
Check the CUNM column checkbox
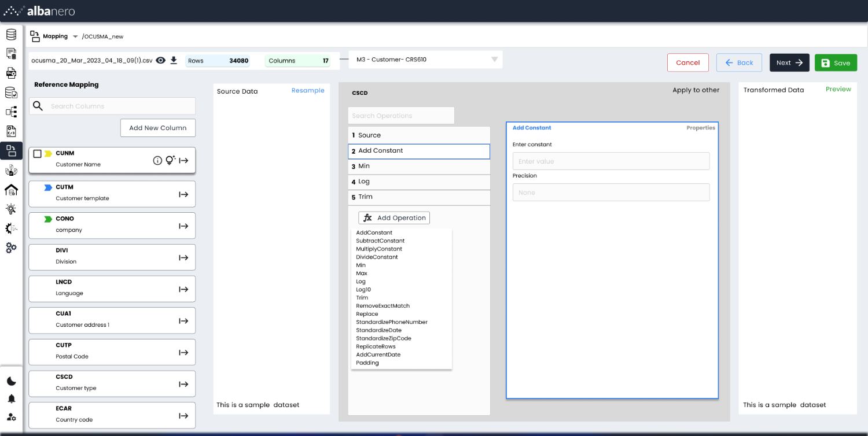[37, 154]
